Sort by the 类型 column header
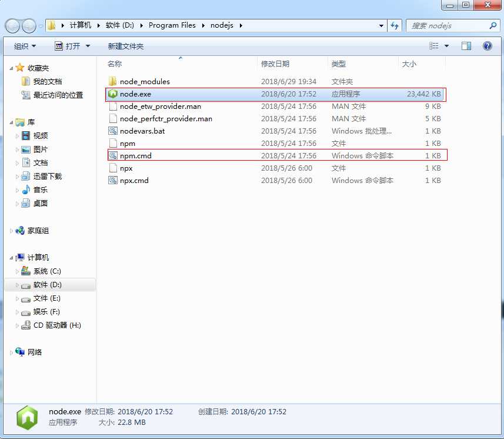 point(363,64)
